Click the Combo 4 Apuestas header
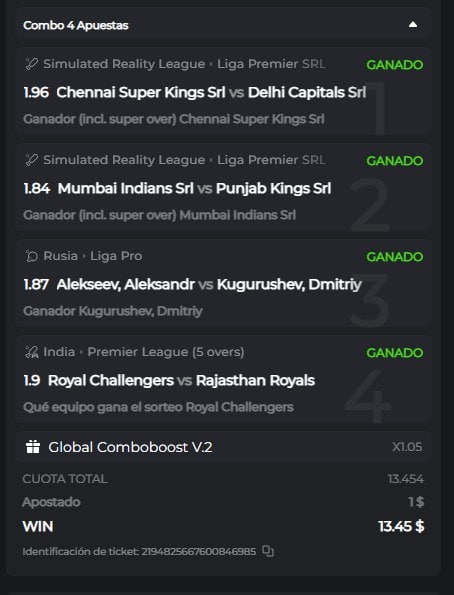Screen dimensions: 454x595 coord(223,25)
